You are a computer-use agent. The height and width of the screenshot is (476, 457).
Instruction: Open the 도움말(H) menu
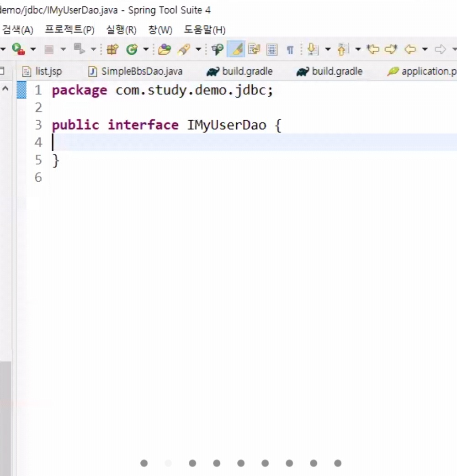205,30
